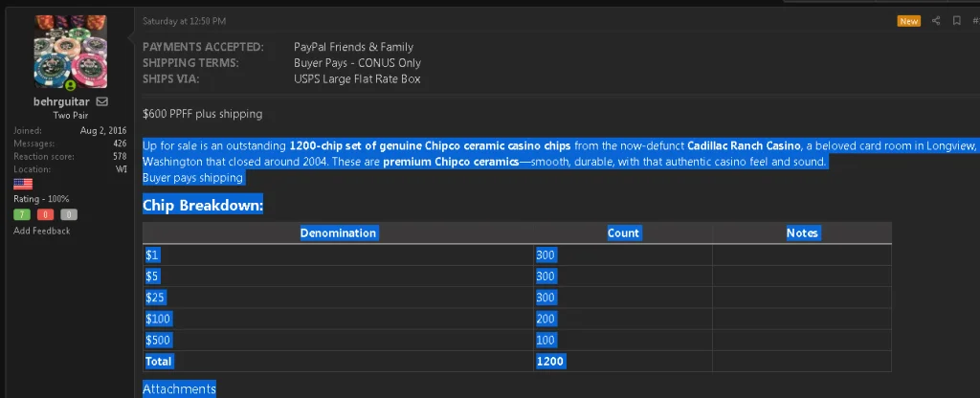Click the envelope icon next to behrguitar
This screenshot has height=398, width=980.
(x=101, y=101)
